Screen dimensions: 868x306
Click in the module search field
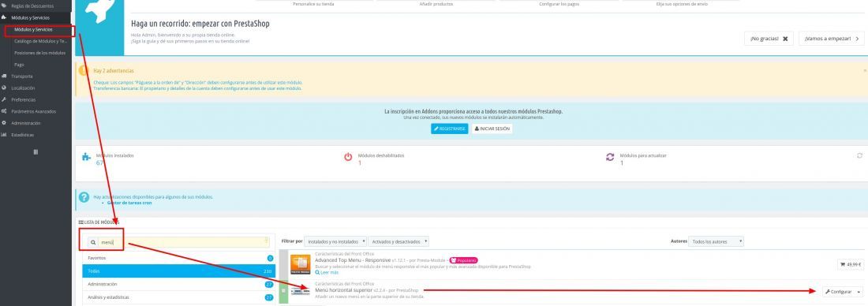(184, 242)
